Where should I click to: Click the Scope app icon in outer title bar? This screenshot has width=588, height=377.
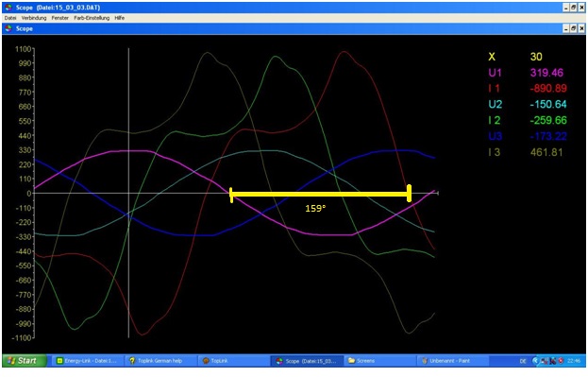pos(8,8)
